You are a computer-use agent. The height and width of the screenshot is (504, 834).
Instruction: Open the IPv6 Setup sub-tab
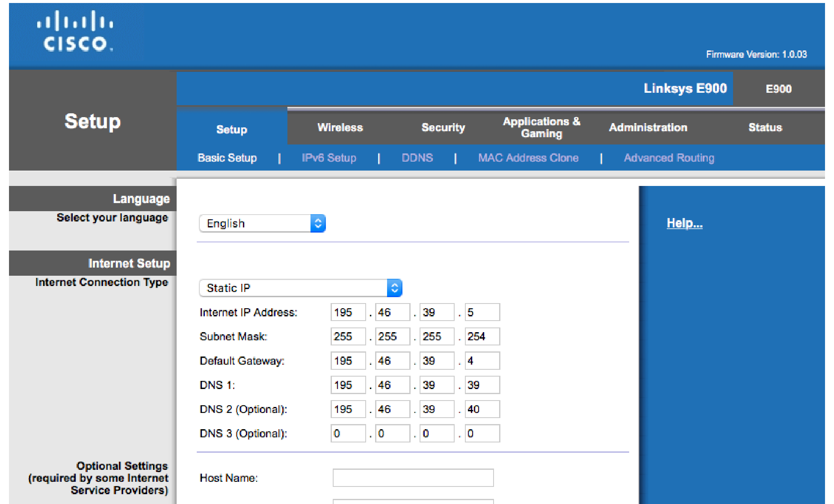pyautogui.click(x=328, y=158)
